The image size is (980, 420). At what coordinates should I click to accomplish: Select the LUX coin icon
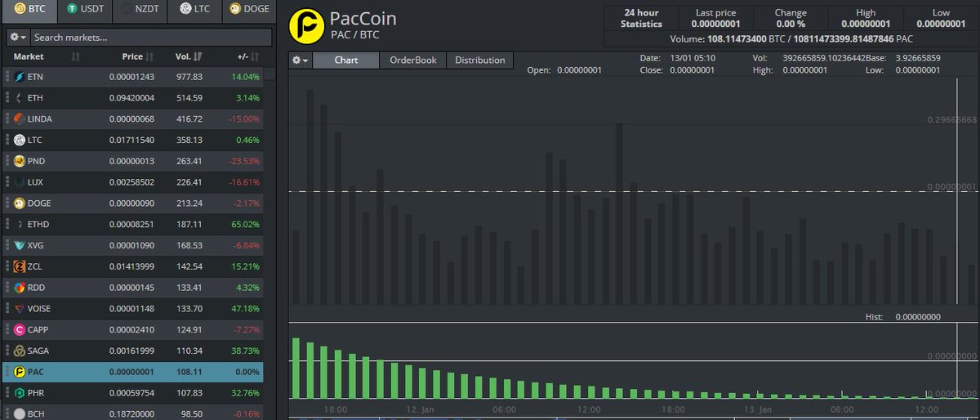tap(20, 182)
